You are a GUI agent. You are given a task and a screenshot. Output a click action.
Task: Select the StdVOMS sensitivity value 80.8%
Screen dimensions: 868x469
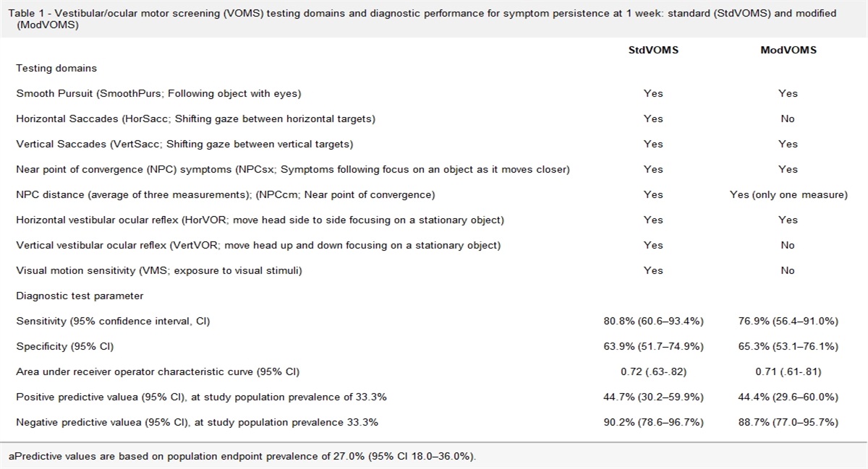653,321
